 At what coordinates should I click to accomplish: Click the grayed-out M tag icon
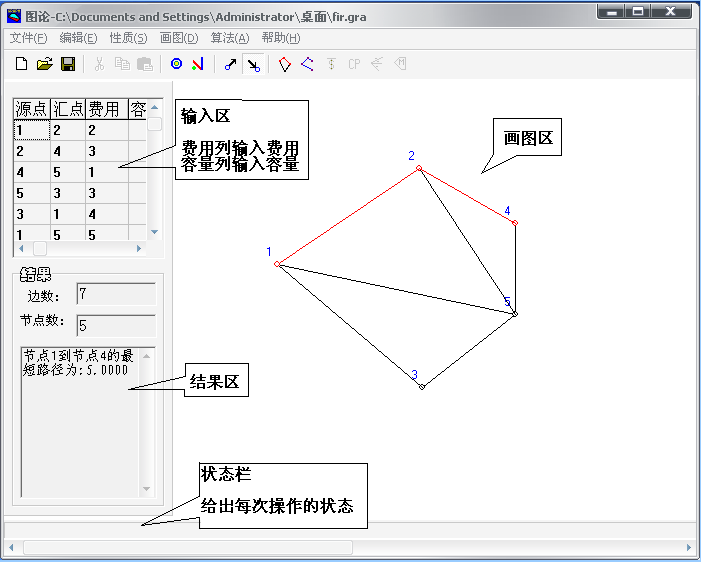[x=400, y=63]
